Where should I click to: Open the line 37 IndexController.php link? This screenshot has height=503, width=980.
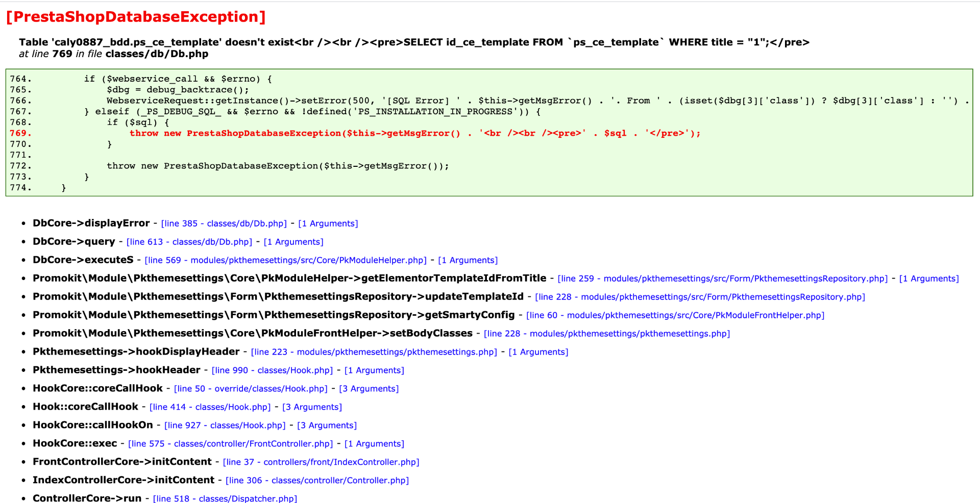tap(321, 462)
